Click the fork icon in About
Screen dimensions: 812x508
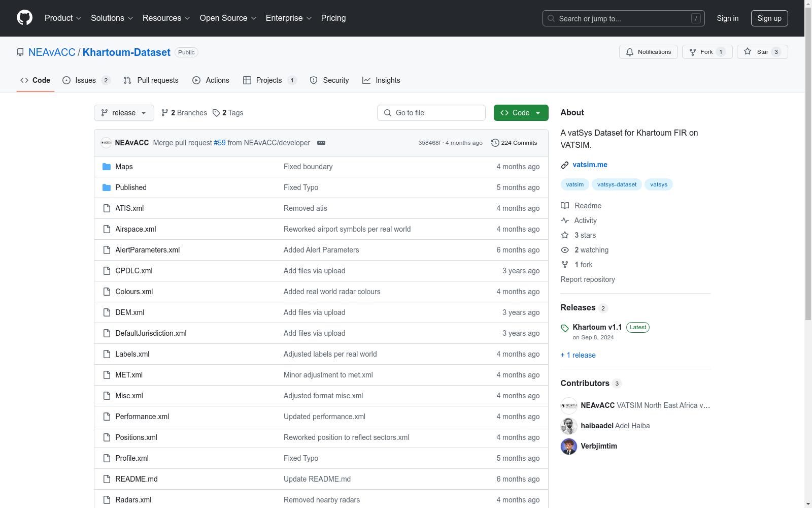click(565, 265)
